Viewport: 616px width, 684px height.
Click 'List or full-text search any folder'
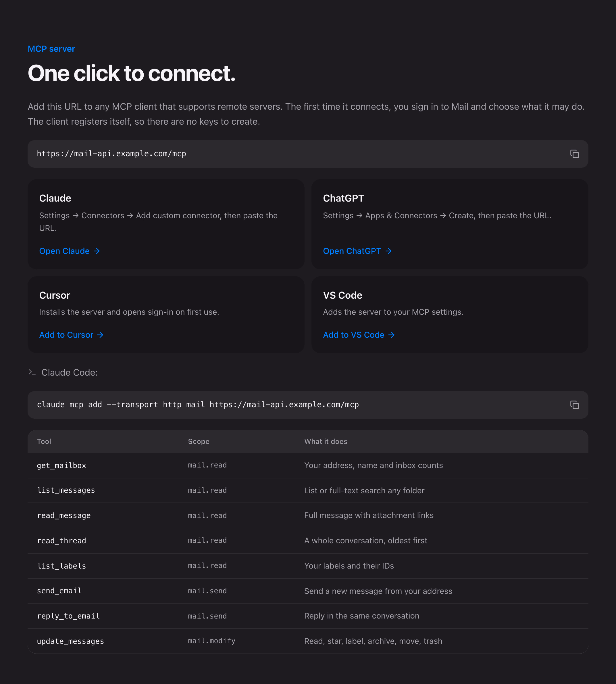coord(364,490)
